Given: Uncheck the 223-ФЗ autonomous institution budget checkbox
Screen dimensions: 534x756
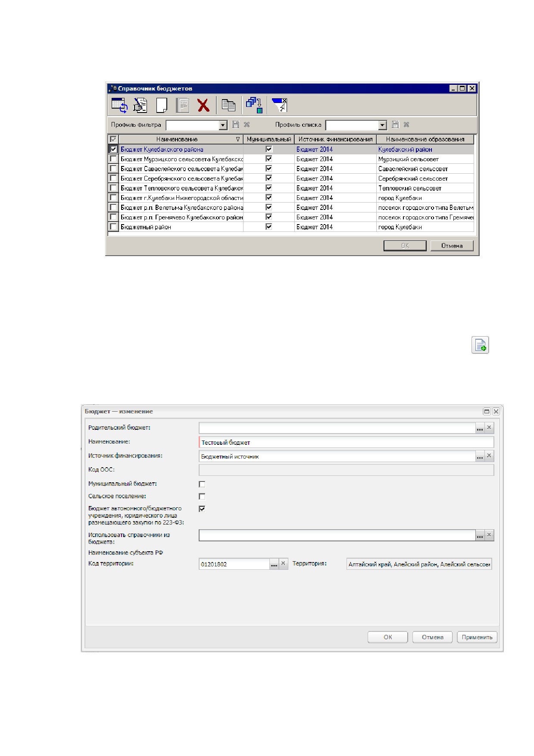Looking at the screenshot, I should click(x=202, y=509).
